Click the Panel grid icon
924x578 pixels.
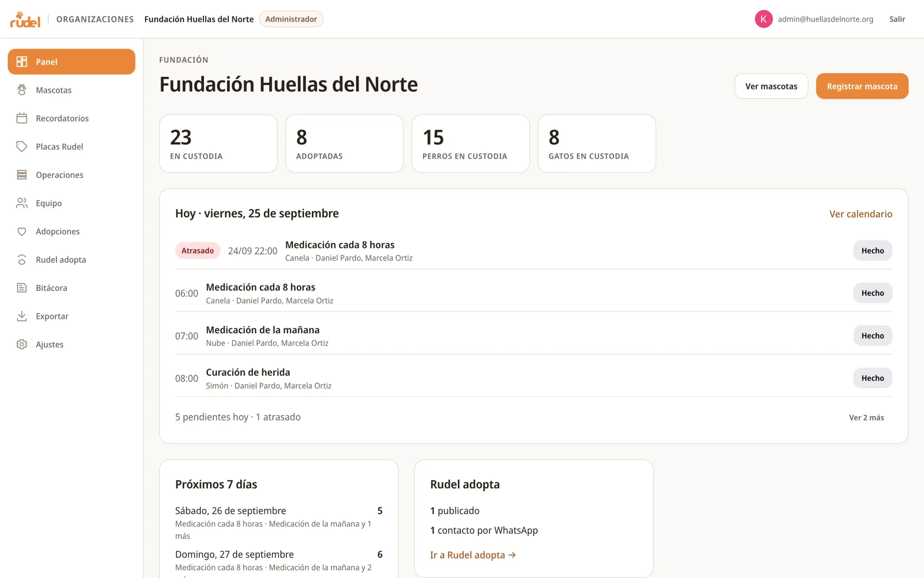pyautogui.click(x=22, y=62)
